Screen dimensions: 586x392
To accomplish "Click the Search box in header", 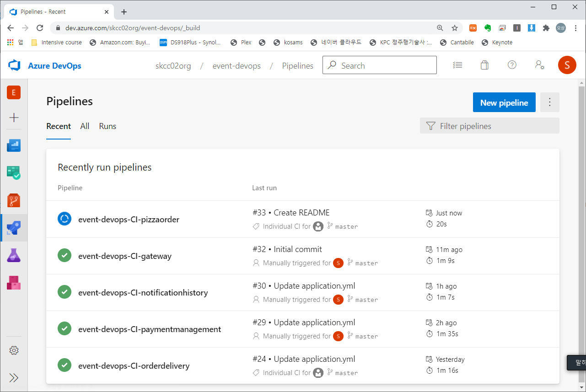I will 380,65.
